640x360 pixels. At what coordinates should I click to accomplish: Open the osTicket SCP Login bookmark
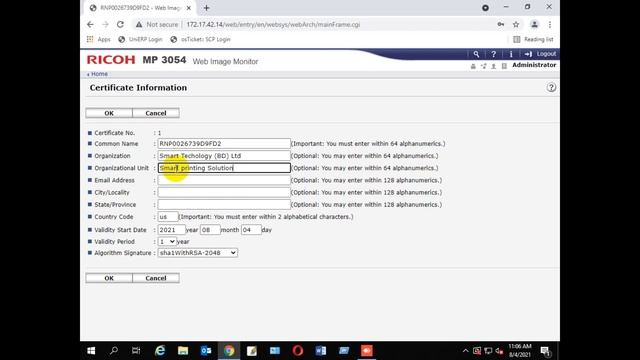[200, 39]
